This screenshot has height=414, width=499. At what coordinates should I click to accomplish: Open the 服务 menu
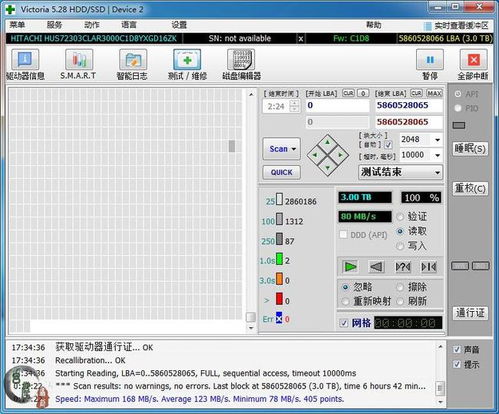(54, 25)
